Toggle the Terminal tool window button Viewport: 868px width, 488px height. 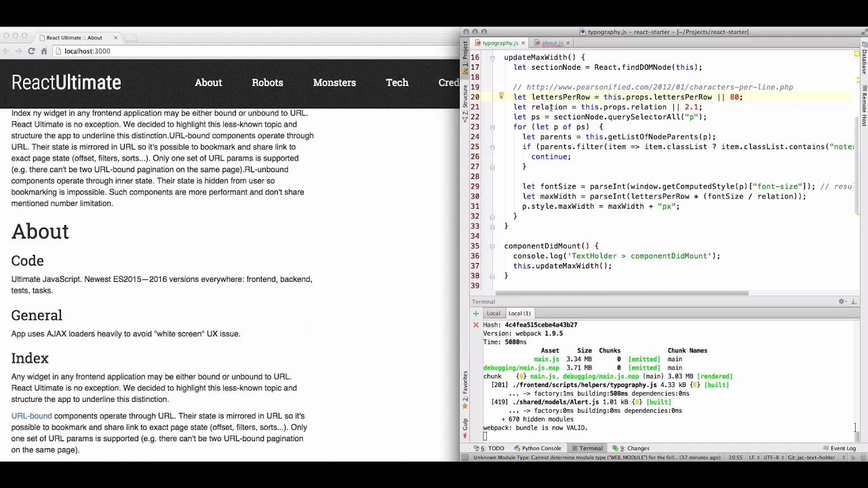click(587, 448)
